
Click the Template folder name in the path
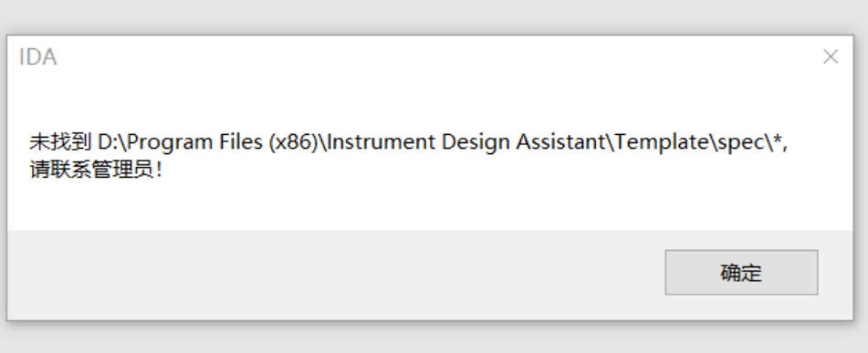(x=662, y=142)
